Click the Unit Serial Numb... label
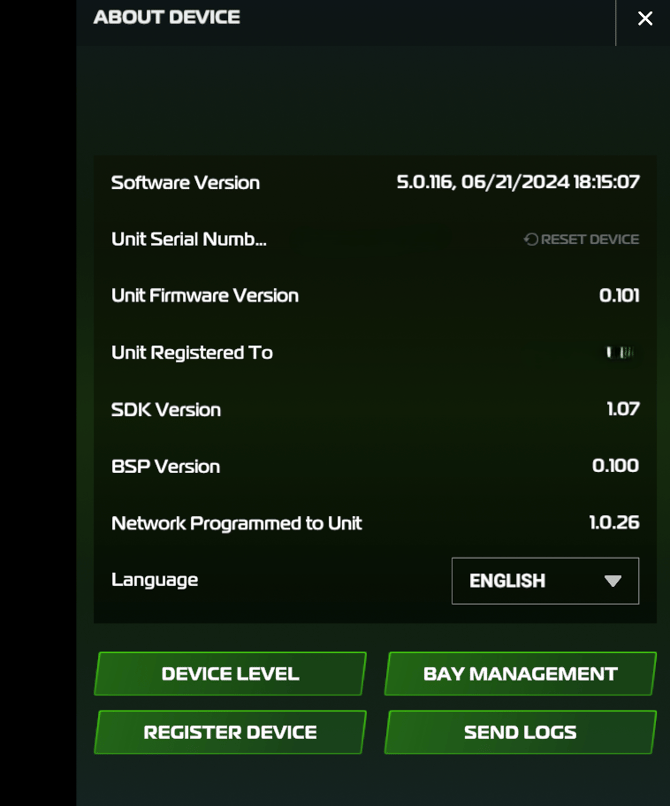 (189, 240)
